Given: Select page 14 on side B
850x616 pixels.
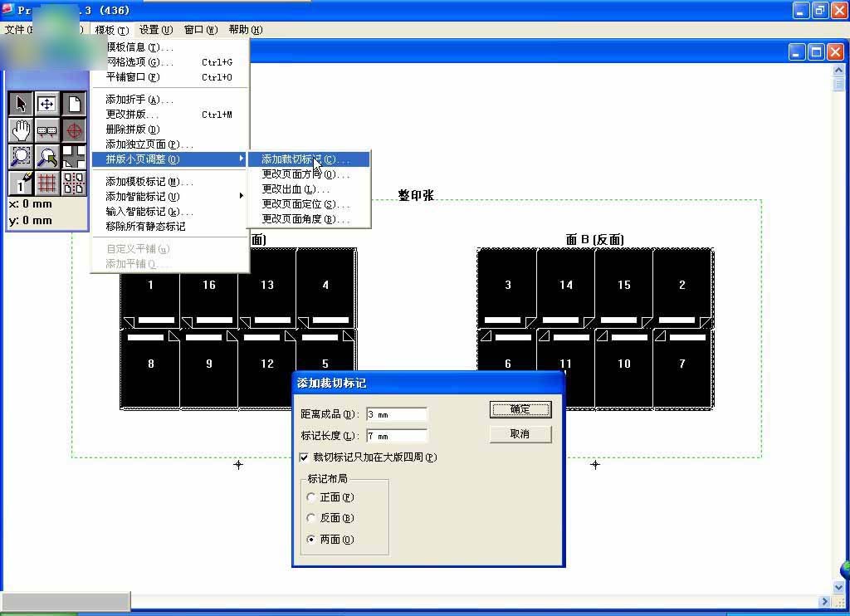Looking at the screenshot, I should pos(565,288).
